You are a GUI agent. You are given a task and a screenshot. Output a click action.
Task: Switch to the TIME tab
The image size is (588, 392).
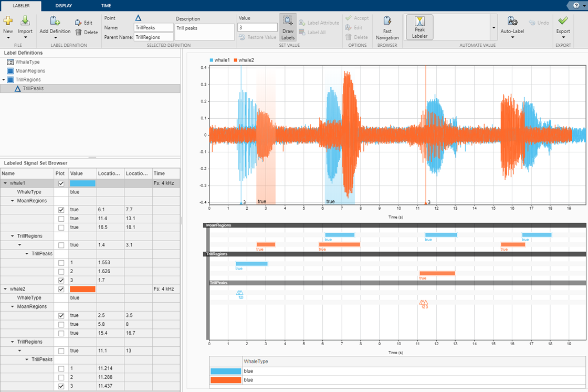(x=106, y=6)
